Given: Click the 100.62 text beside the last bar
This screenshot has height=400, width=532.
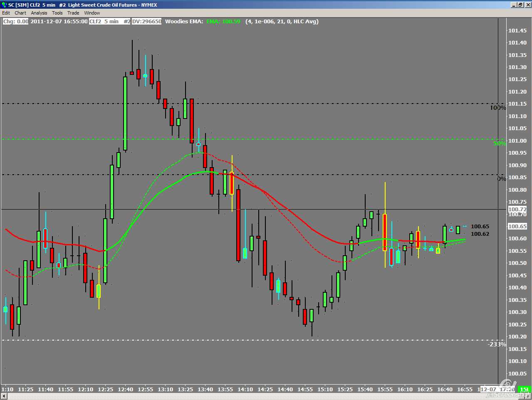Looking at the screenshot, I should click(x=480, y=234).
